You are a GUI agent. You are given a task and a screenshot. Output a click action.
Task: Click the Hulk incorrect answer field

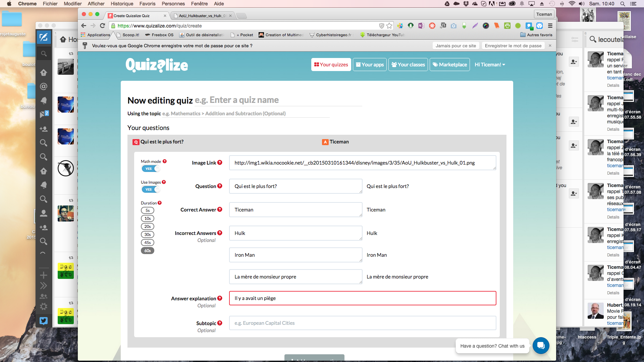(296, 233)
